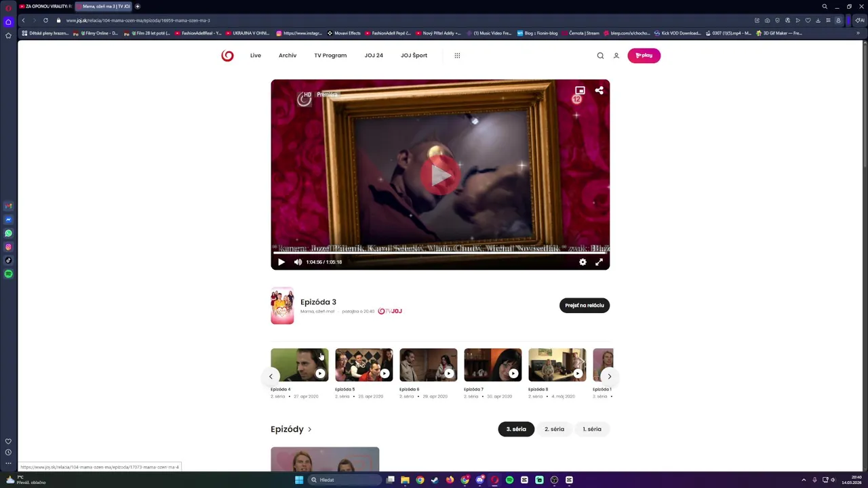Click the Epizóda 4 title text
Screen dimensions: 868x488
pos(280,389)
